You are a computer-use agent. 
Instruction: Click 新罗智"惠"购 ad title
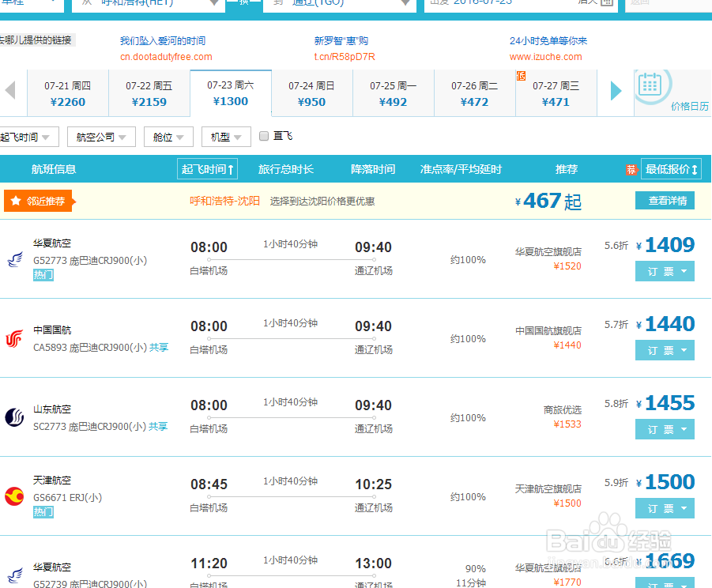pyautogui.click(x=341, y=41)
